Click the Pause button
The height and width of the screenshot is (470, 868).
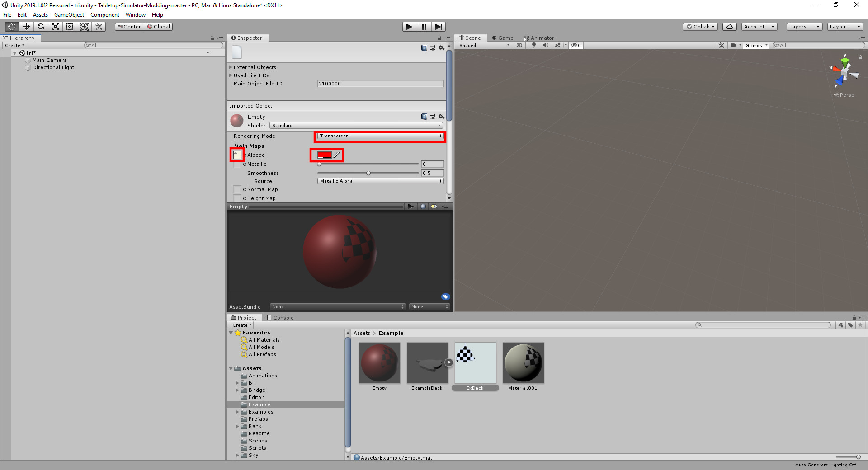(424, 27)
